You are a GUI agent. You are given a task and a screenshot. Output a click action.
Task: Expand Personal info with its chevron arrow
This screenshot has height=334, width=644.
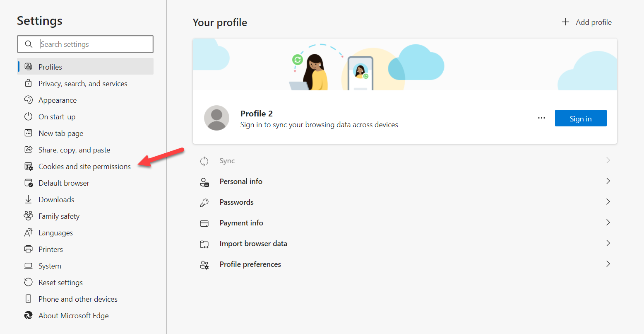[x=608, y=181]
